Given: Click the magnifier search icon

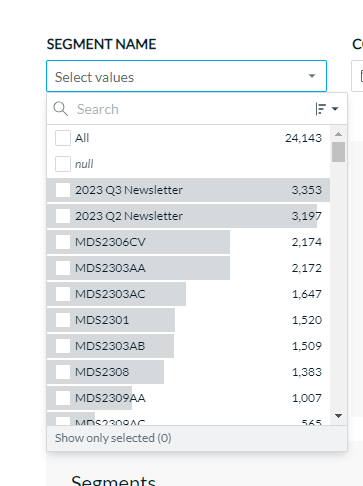Looking at the screenshot, I should click(x=61, y=109).
